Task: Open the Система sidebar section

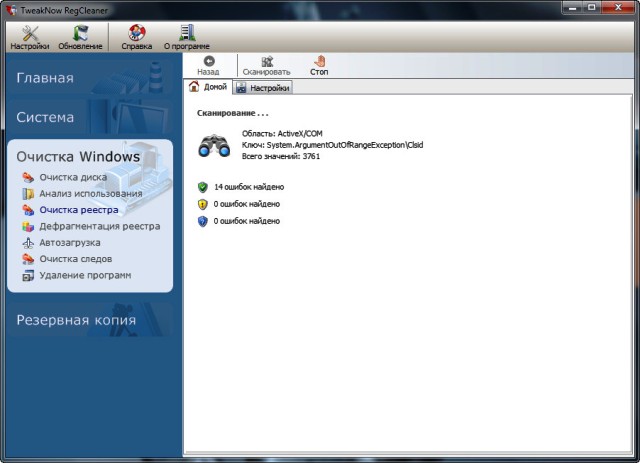Action: click(89, 117)
